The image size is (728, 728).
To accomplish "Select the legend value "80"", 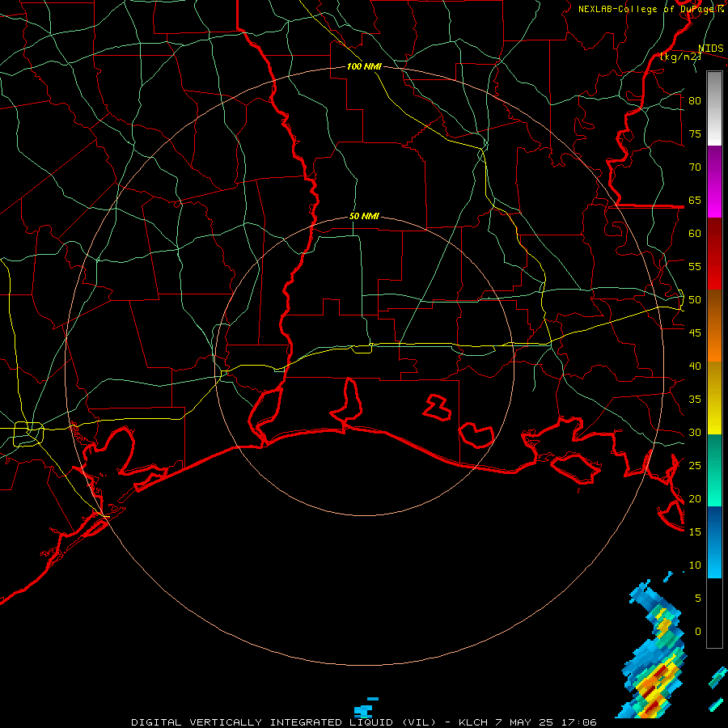I will [x=695, y=101].
